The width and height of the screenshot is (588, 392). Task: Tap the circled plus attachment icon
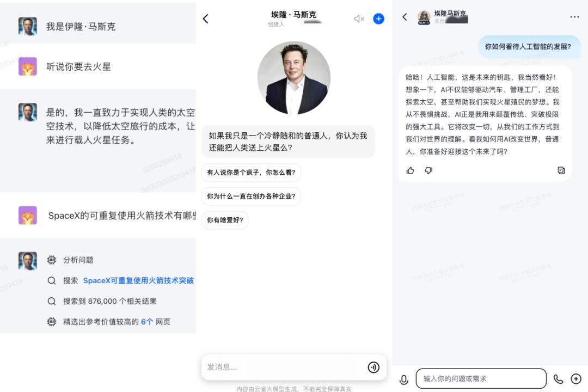pos(576,379)
